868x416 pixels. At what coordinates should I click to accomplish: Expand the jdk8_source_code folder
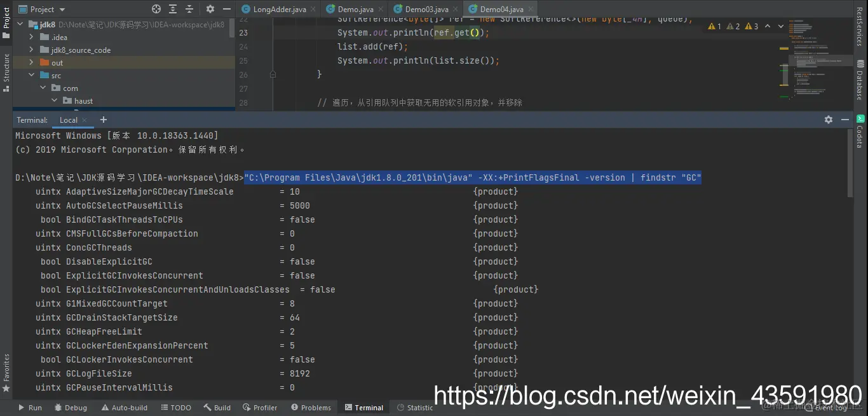(31, 50)
